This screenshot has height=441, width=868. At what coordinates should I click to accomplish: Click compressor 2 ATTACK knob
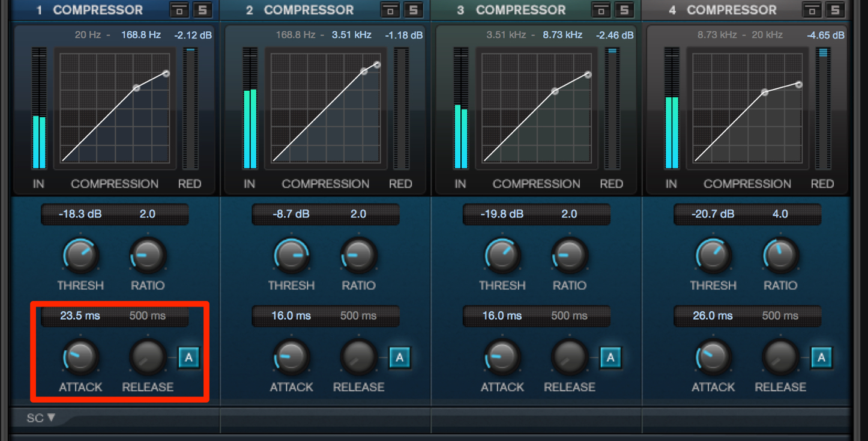pyautogui.click(x=292, y=357)
